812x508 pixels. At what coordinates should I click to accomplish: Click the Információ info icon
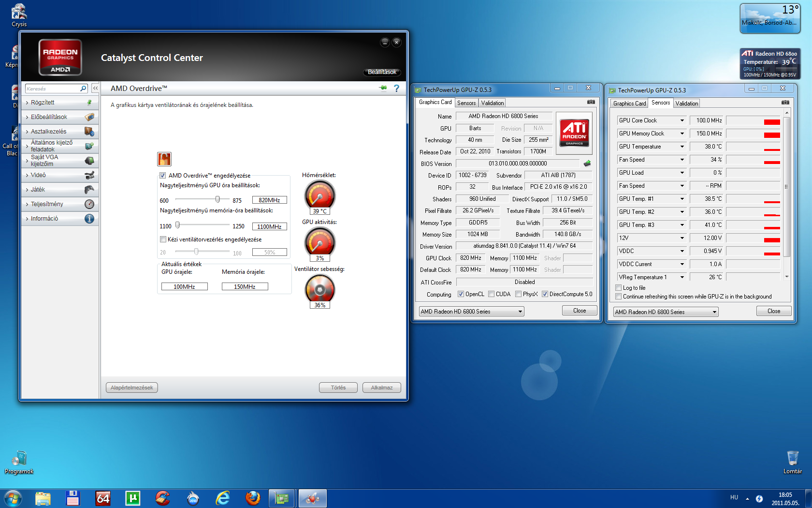89,219
